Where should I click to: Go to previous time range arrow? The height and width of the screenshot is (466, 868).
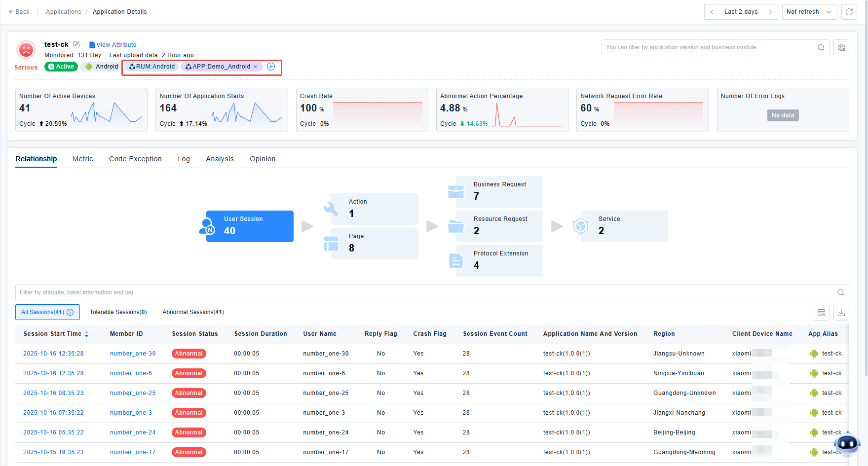712,12
